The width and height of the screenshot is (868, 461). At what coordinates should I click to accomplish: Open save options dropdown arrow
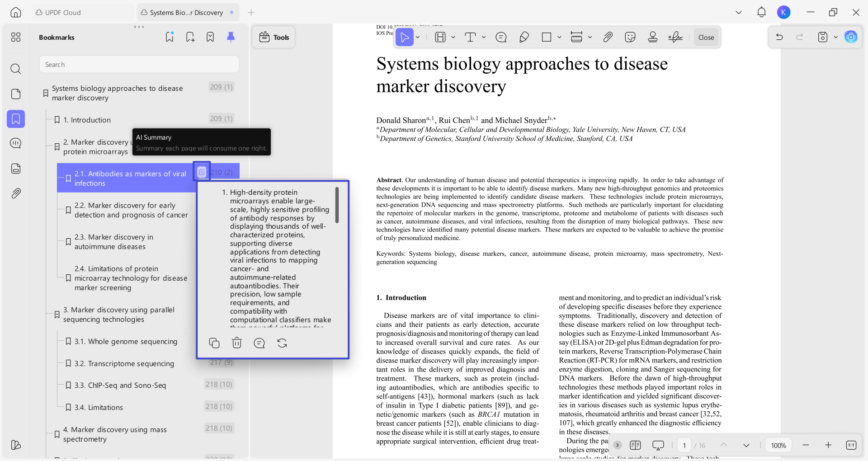pyautogui.click(x=835, y=37)
